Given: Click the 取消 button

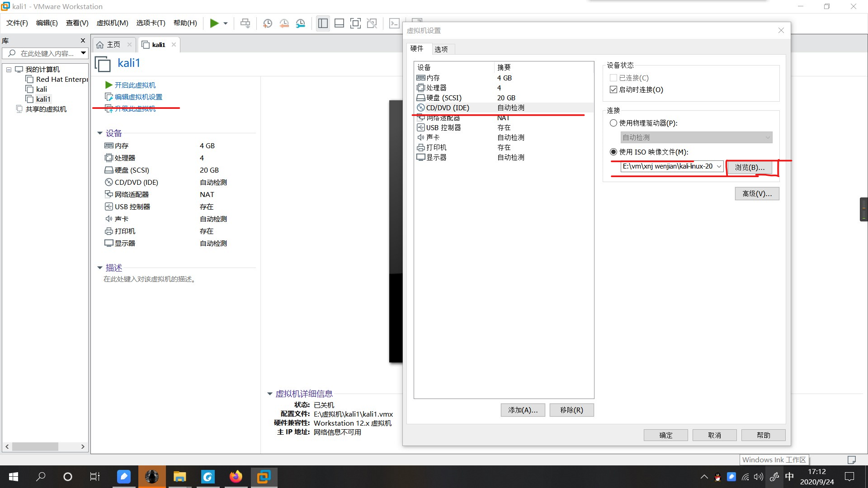Looking at the screenshot, I should coord(714,435).
